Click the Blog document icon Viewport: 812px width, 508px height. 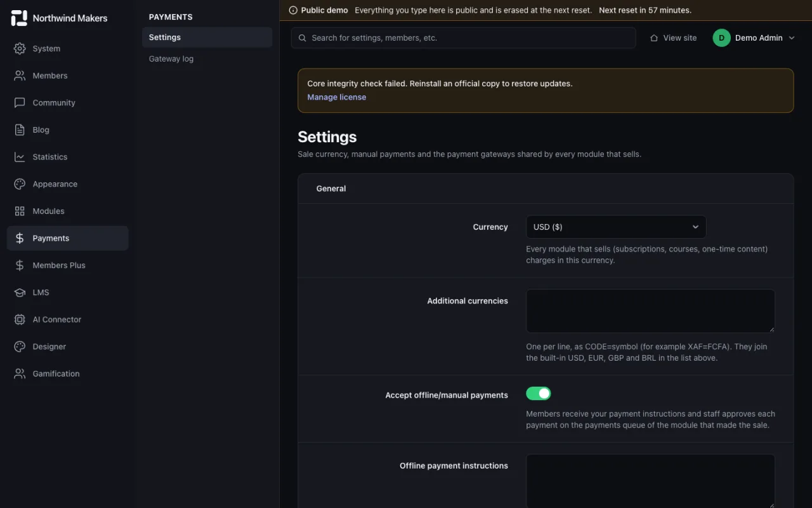(20, 130)
